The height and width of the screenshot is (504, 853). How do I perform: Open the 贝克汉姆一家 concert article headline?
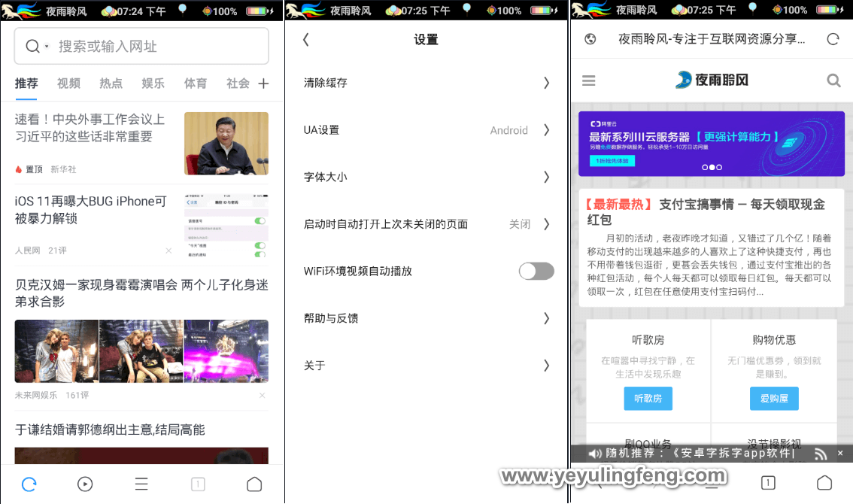click(141, 293)
